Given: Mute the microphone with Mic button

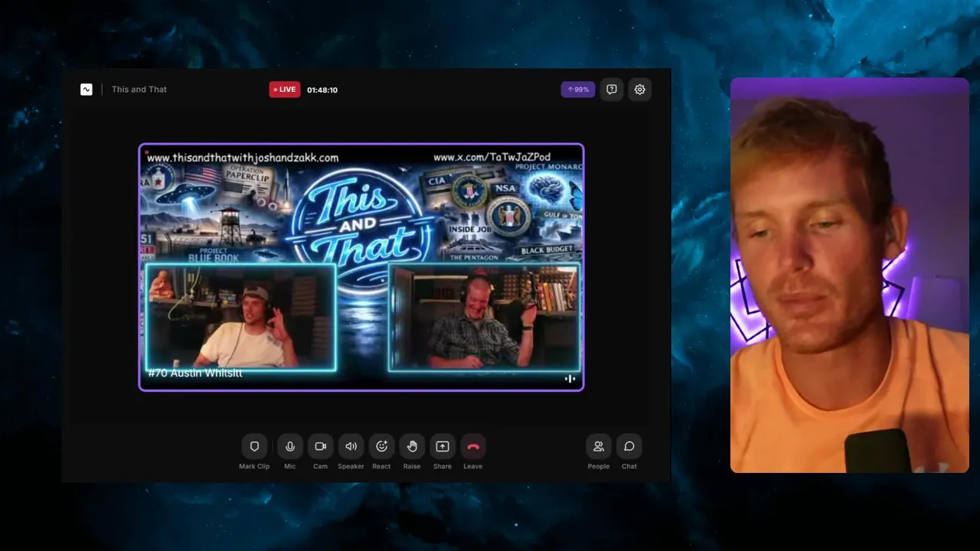Looking at the screenshot, I should pos(289,446).
